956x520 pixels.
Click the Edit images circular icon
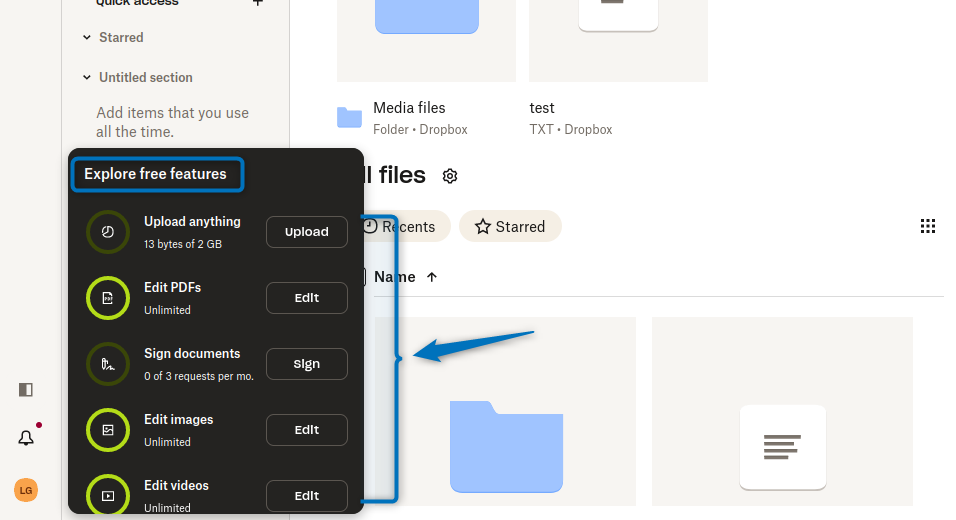(x=108, y=430)
